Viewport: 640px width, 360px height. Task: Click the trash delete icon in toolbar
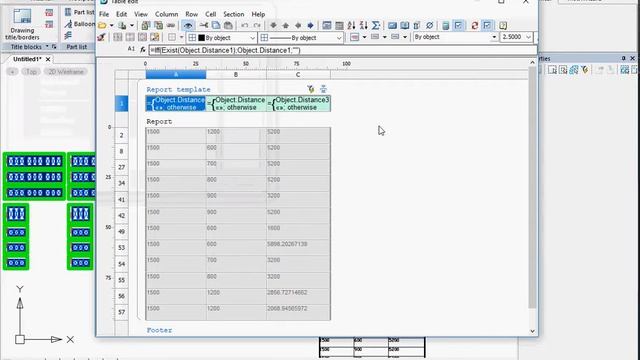tap(417, 26)
